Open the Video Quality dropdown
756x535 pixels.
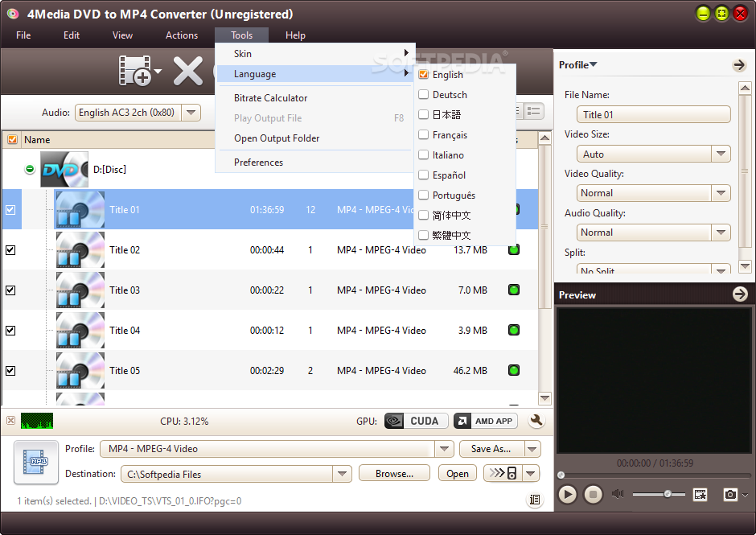click(721, 193)
